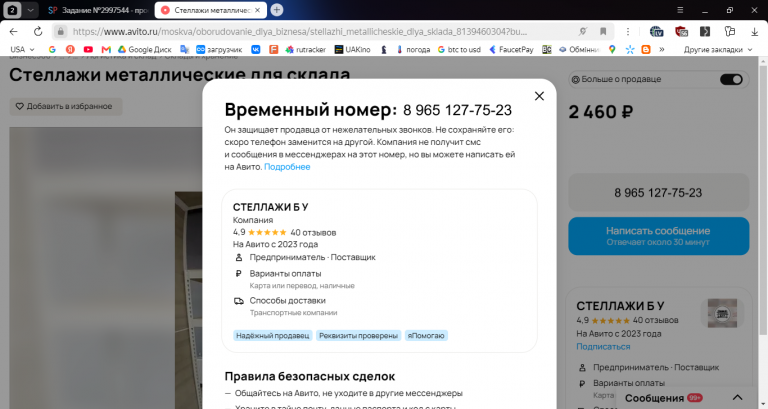Open the VK bookmark icon

coord(256,49)
